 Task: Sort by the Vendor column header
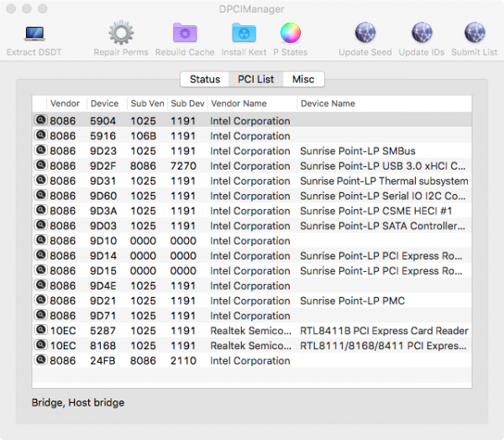coord(66,103)
